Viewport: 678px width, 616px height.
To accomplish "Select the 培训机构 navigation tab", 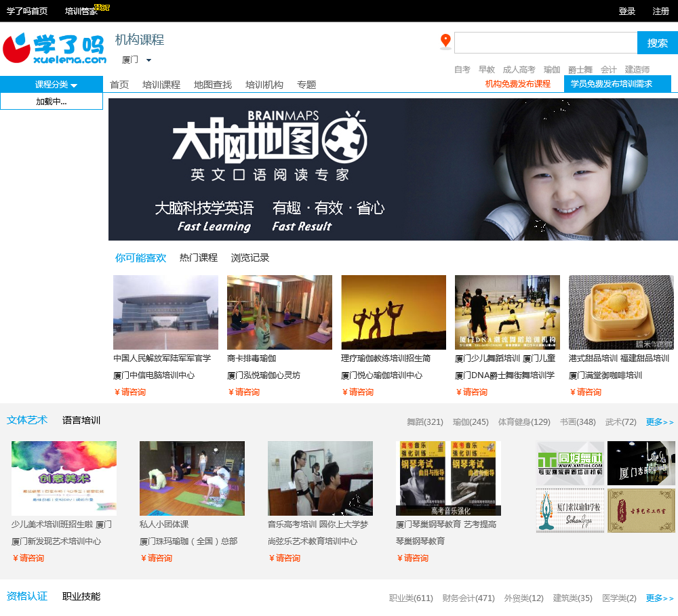I will 264,85.
